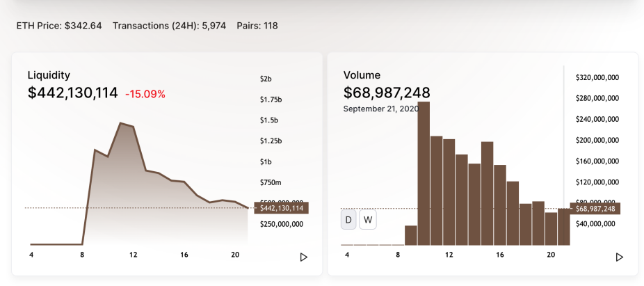
Task: Switch Volume chart to daily (D) view
Action: 348,220
